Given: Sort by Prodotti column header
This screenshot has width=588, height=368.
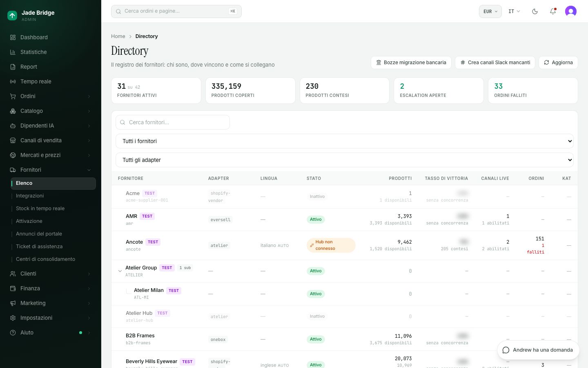Looking at the screenshot, I should (400, 178).
